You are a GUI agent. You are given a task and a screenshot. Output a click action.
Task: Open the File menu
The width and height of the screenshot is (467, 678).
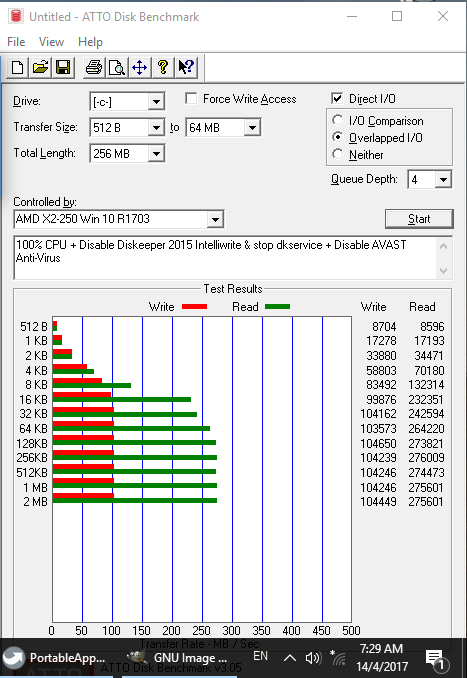(x=16, y=42)
